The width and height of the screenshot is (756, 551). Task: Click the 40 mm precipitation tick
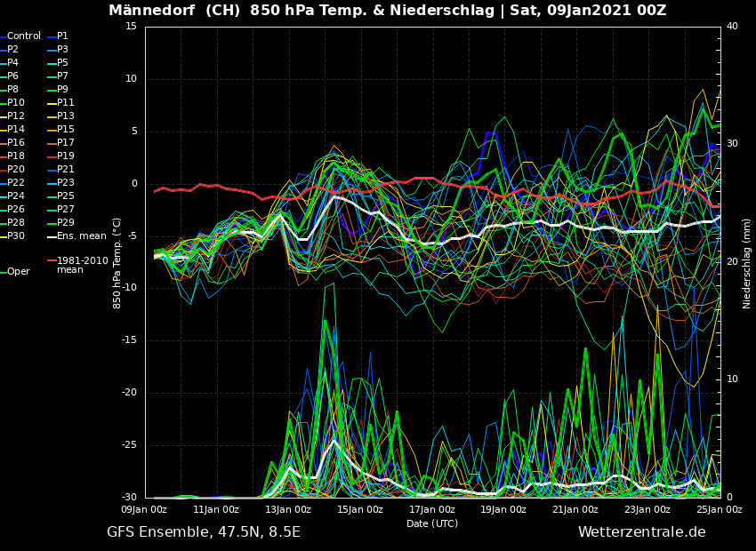tap(732, 27)
